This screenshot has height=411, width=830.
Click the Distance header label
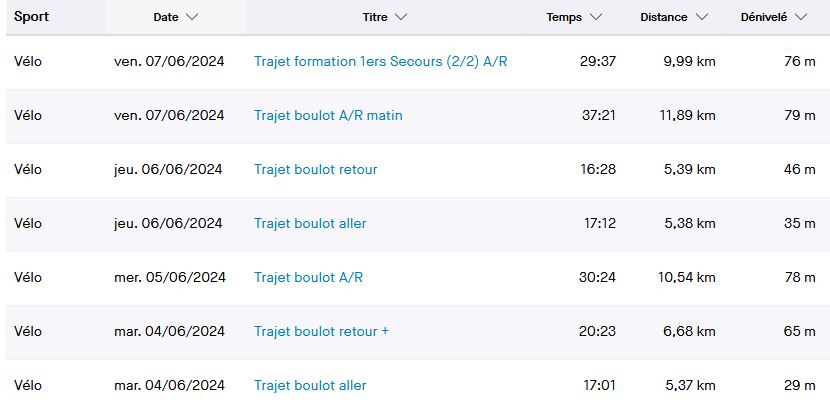pyautogui.click(x=664, y=18)
